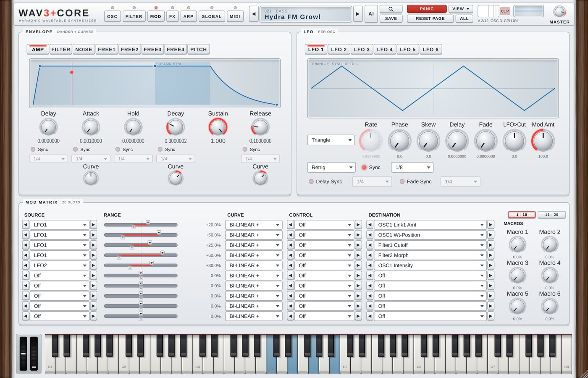Click the pitch bend wheel strip
The image size is (588, 378).
pyautogui.click(x=23, y=353)
